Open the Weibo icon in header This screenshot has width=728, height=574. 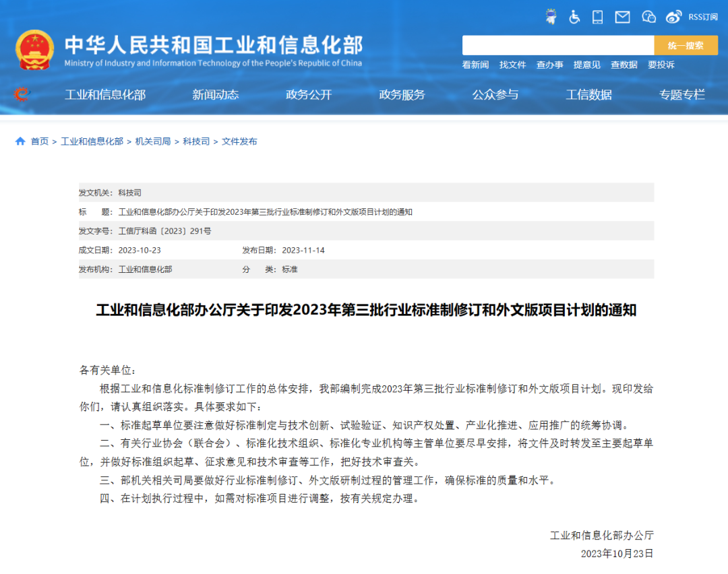673,17
